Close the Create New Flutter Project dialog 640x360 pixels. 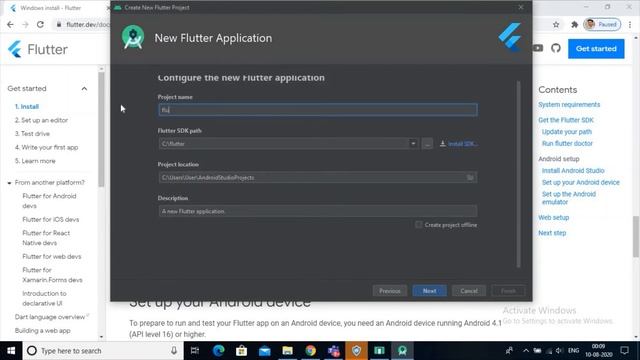(x=521, y=7)
